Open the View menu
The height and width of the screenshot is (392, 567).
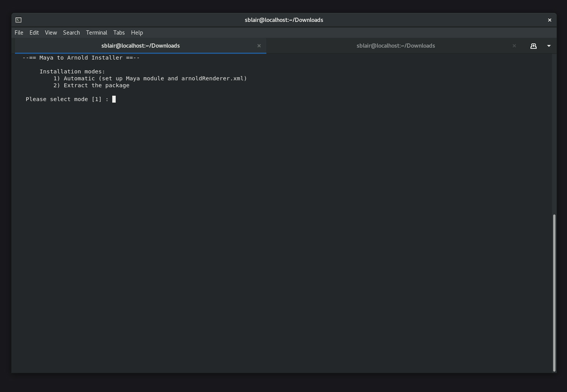click(x=50, y=33)
